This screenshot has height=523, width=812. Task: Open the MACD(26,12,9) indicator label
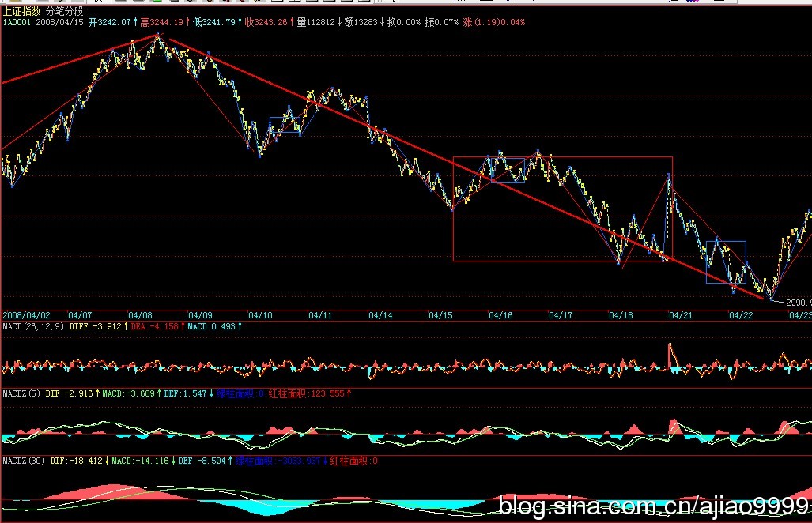pos(33,325)
